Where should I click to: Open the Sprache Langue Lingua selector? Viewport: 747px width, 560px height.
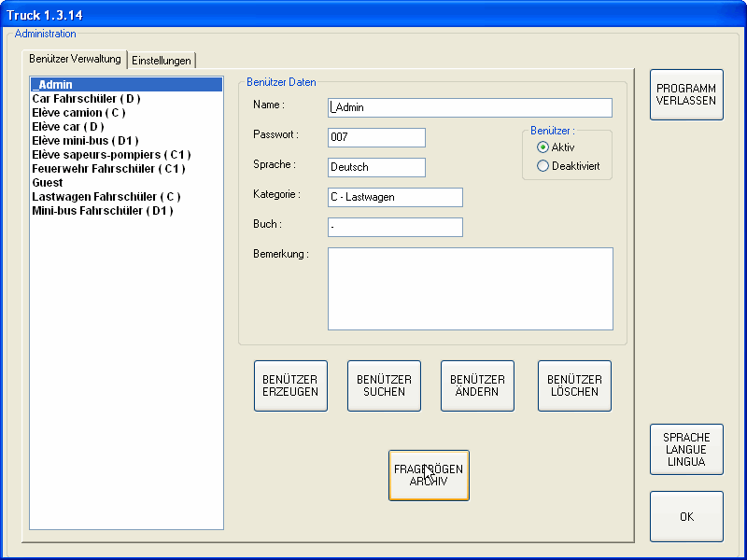(x=686, y=449)
